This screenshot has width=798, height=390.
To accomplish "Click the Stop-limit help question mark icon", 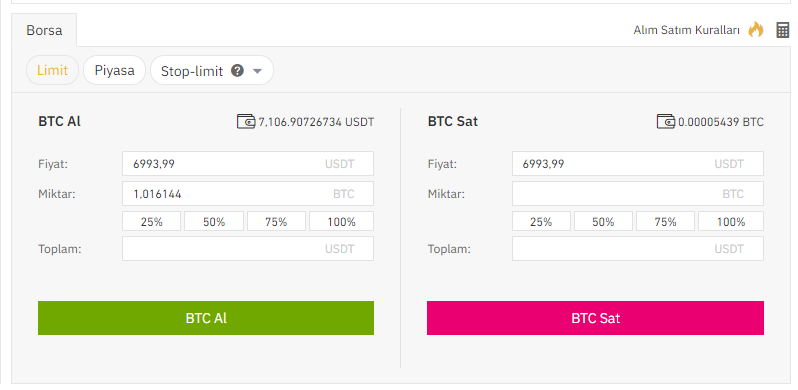I will click(x=237, y=70).
